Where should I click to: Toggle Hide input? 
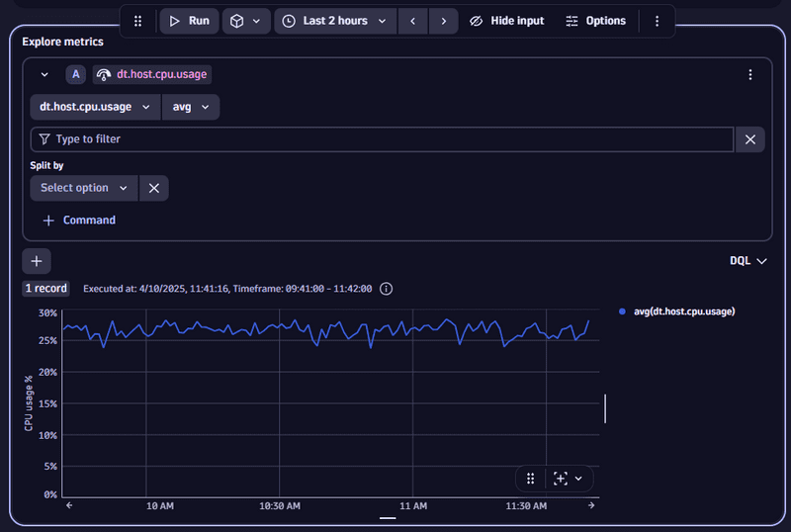(507, 21)
